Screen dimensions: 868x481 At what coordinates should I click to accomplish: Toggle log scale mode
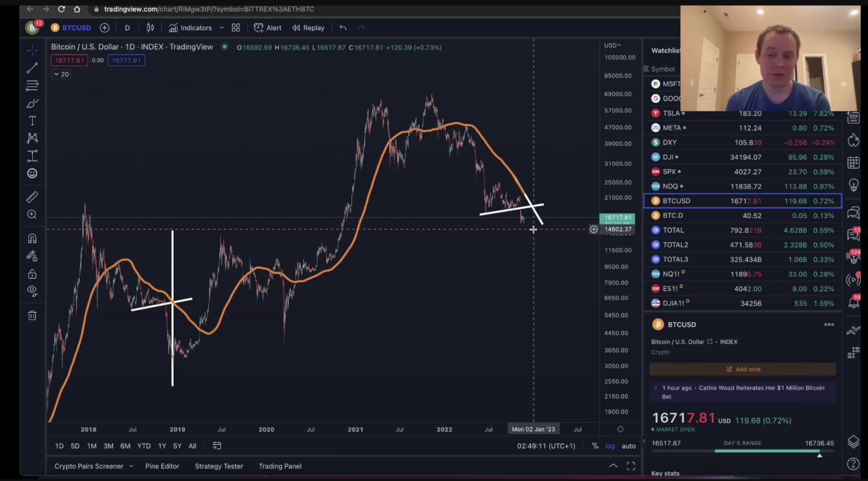(610, 446)
